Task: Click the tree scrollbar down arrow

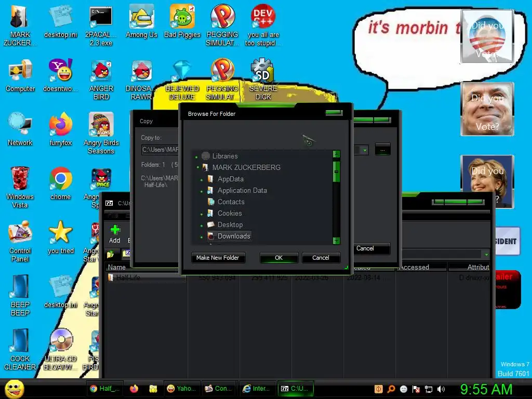Action: point(336,241)
